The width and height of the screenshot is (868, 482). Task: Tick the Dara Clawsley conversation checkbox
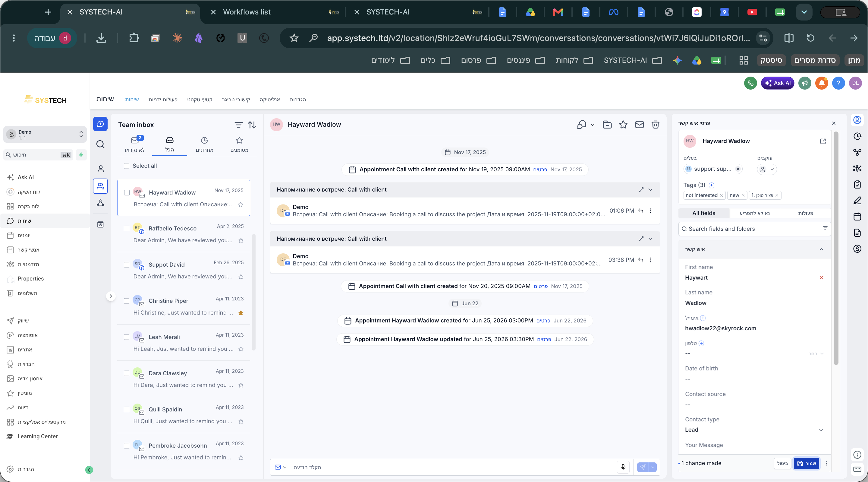(x=126, y=373)
